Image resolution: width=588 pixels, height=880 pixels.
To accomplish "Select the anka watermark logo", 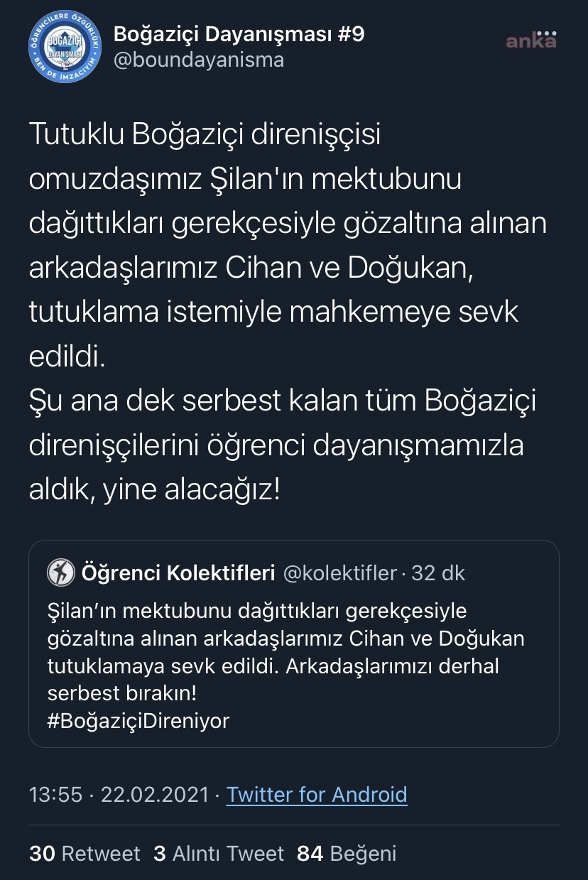I will pos(530,42).
